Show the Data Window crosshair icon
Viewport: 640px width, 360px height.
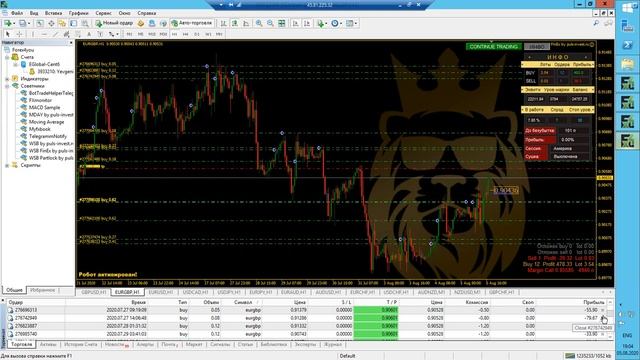(x=51, y=24)
